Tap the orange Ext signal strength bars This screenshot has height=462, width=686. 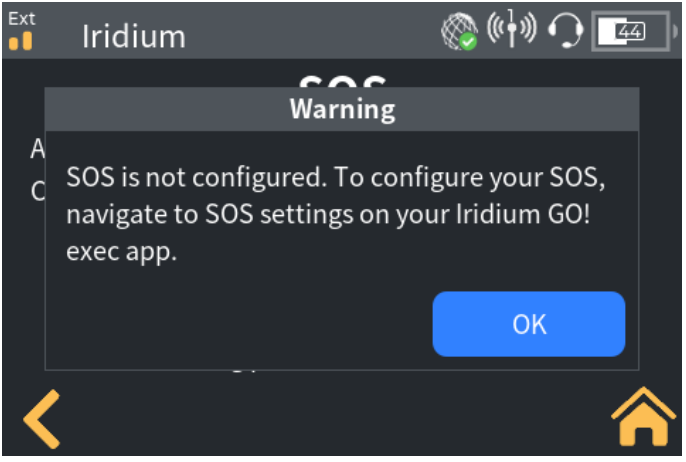pos(21,41)
